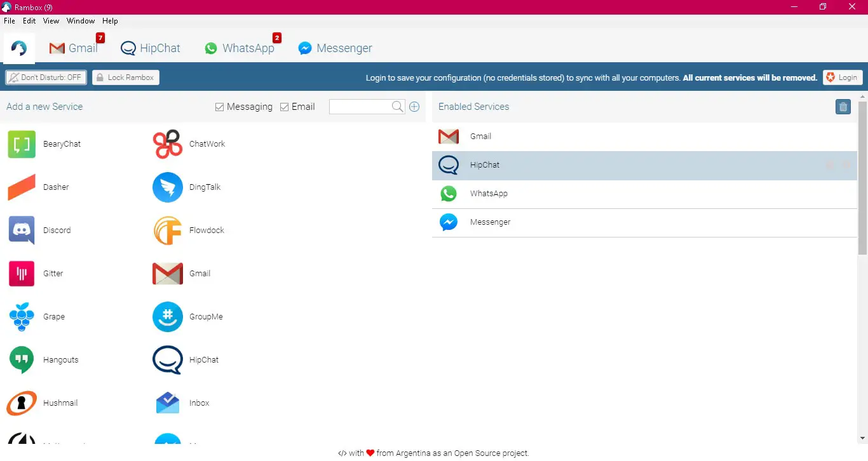Screen dimensions: 868x461
Task: Open the Rambox home tab icon
Action: [19, 48]
